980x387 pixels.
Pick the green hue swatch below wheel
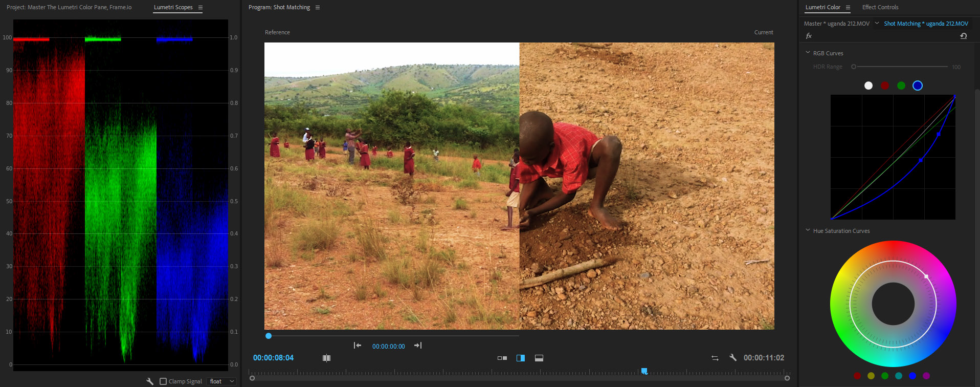885,376
